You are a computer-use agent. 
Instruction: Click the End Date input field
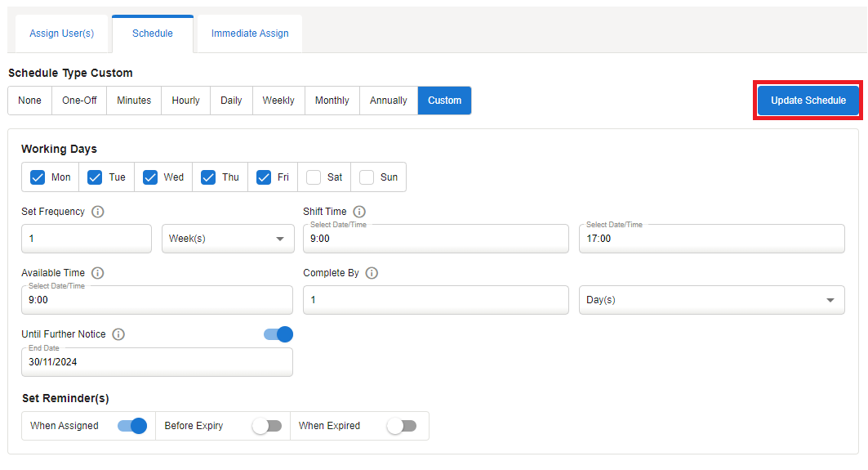coord(157,362)
